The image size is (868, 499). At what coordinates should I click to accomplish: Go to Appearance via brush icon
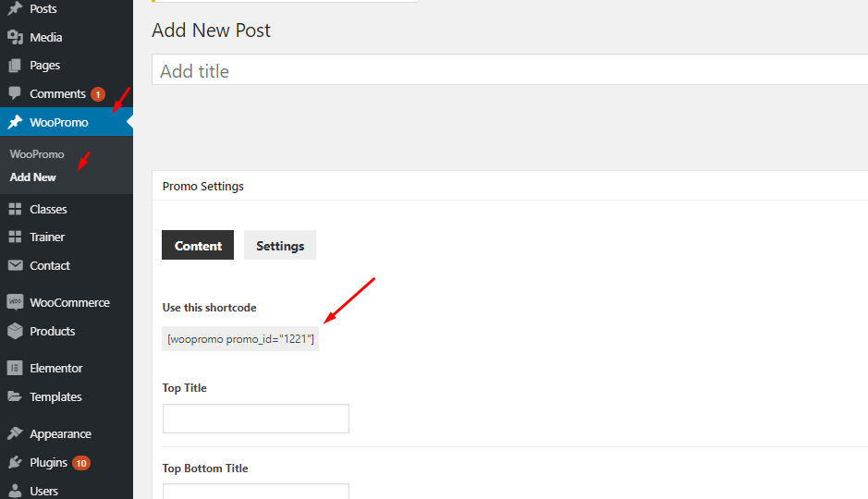point(15,433)
